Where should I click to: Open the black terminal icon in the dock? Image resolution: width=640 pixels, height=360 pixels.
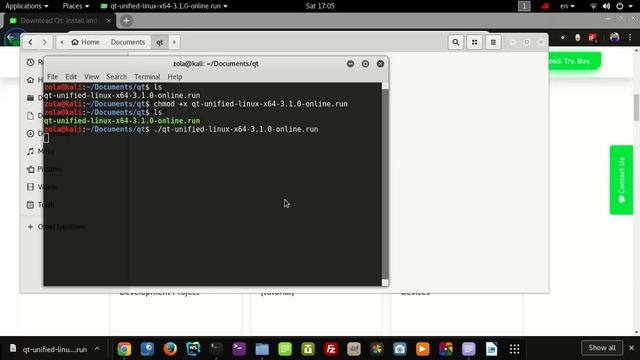click(216, 349)
